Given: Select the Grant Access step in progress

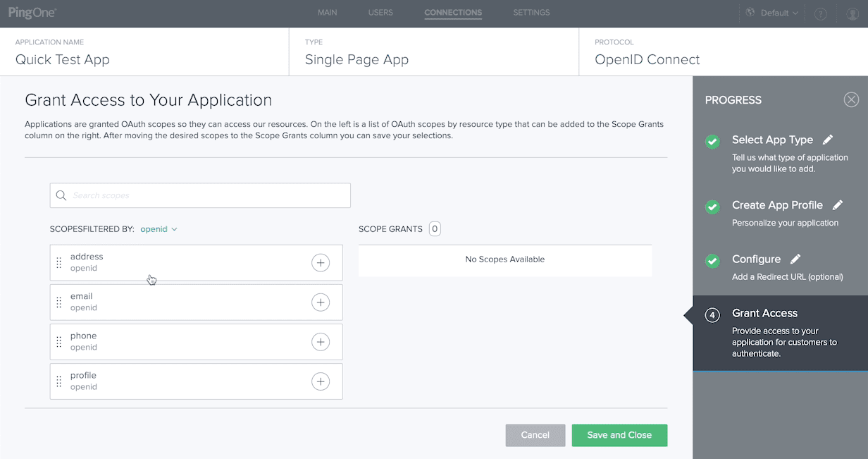Looking at the screenshot, I should pos(764,313).
